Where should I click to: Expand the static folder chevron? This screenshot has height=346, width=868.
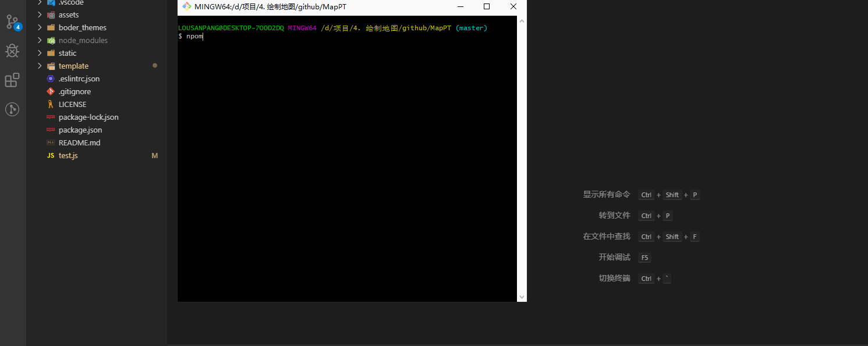point(40,53)
